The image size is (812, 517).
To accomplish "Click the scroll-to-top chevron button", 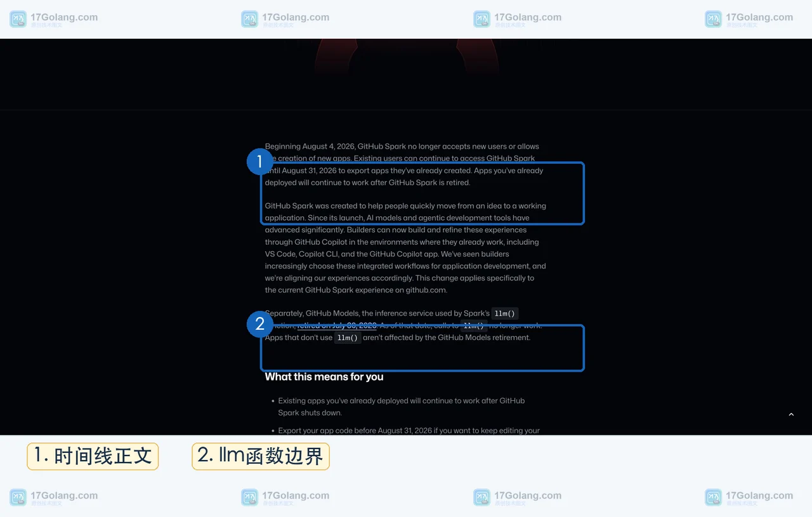I will click(x=791, y=414).
